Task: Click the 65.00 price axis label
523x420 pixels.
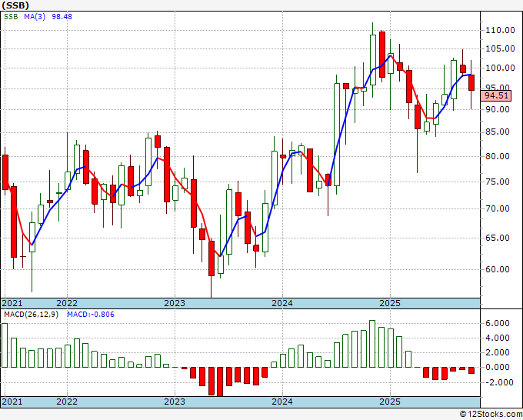Action: 498,238
